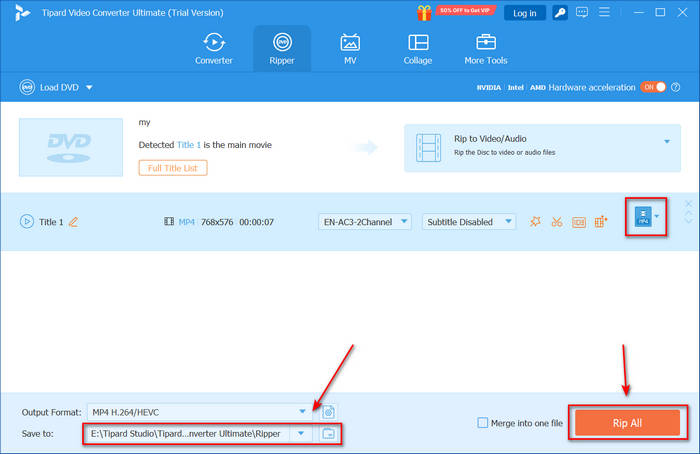Click the Log in button
700x454 pixels.
point(525,13)
